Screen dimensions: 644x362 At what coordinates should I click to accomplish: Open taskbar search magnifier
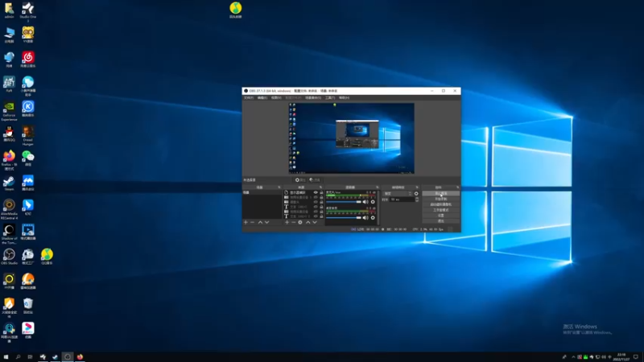click(18, 356)
